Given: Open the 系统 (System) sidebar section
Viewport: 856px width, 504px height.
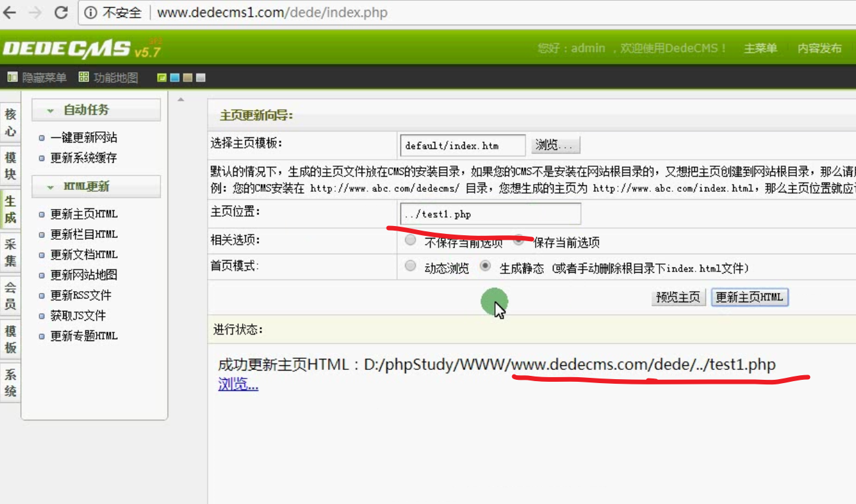Looking at the screenshot, I should coord(10,379).
